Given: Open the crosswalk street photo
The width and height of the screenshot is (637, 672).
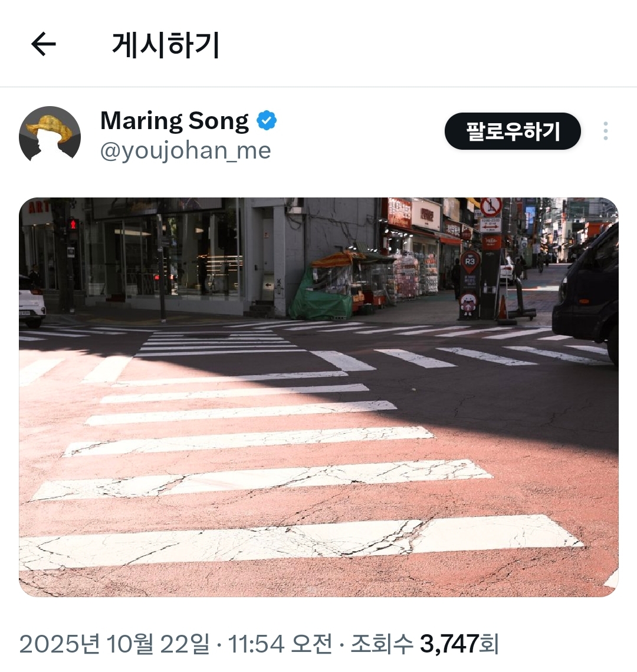Looking at the screenshot, I should point(318,397).
